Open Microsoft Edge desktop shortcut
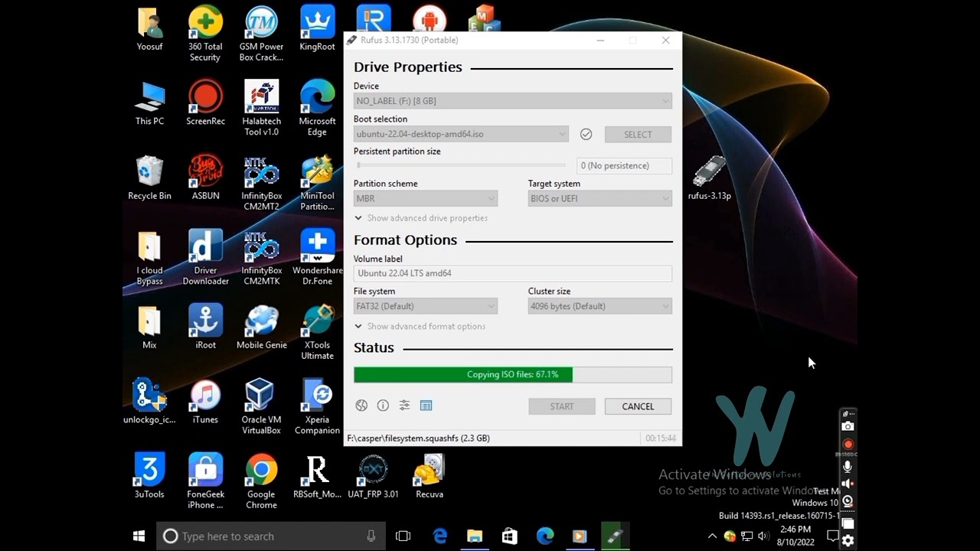The image size is (980, 551). [x=317, y=109]
